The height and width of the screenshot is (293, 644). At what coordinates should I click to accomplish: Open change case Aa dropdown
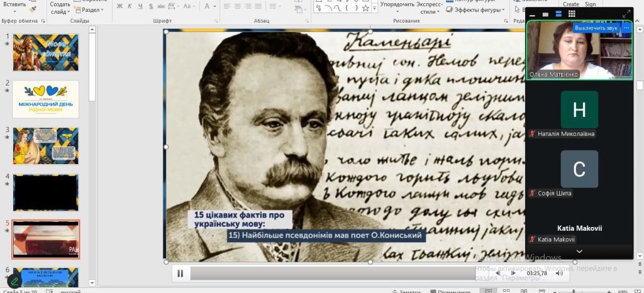[189, 6]
